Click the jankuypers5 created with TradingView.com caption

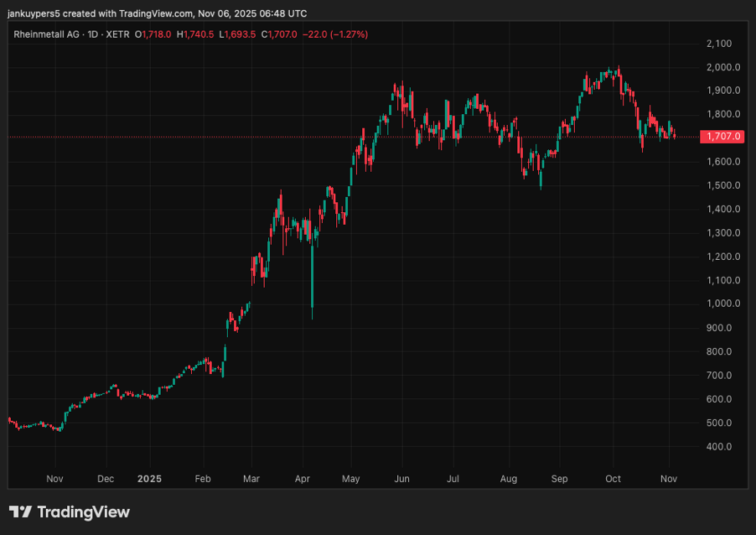158,13
